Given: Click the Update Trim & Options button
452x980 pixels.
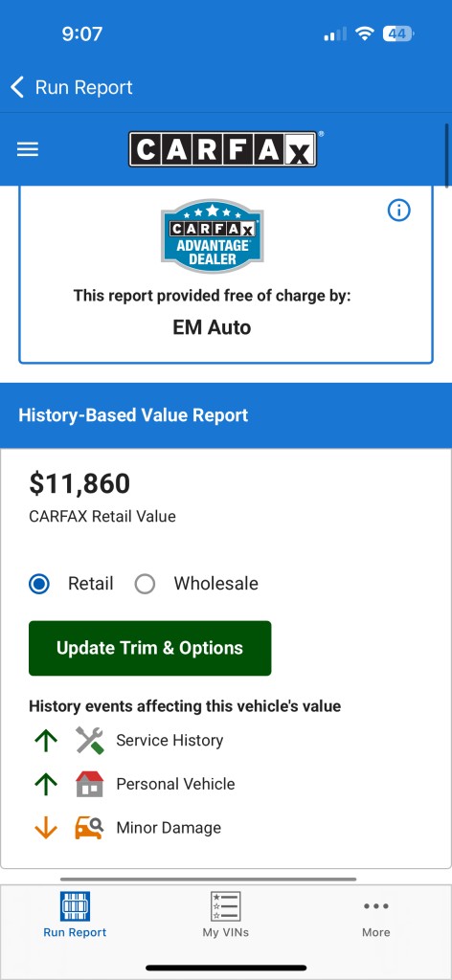Looking at the screenshot, I should tap(150, 648).
